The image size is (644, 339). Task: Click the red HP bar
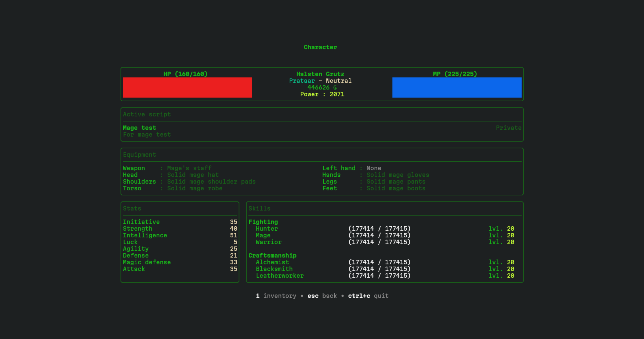pyautogui.click(x=187, y=87)
